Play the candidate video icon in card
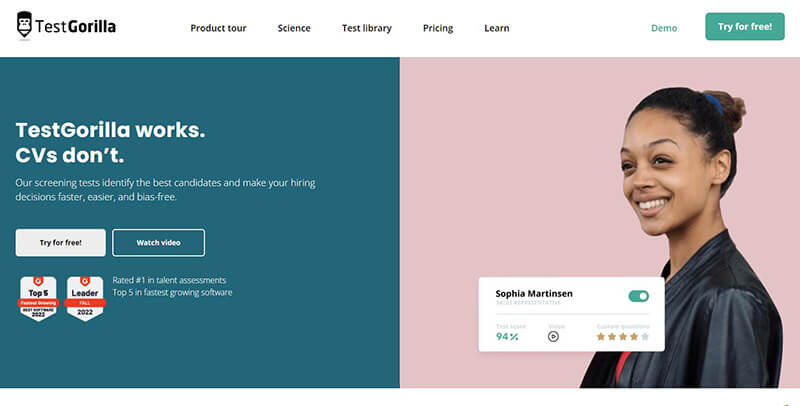Image resolution: width=800 pixels, height=406 pixels. (553, 337)
